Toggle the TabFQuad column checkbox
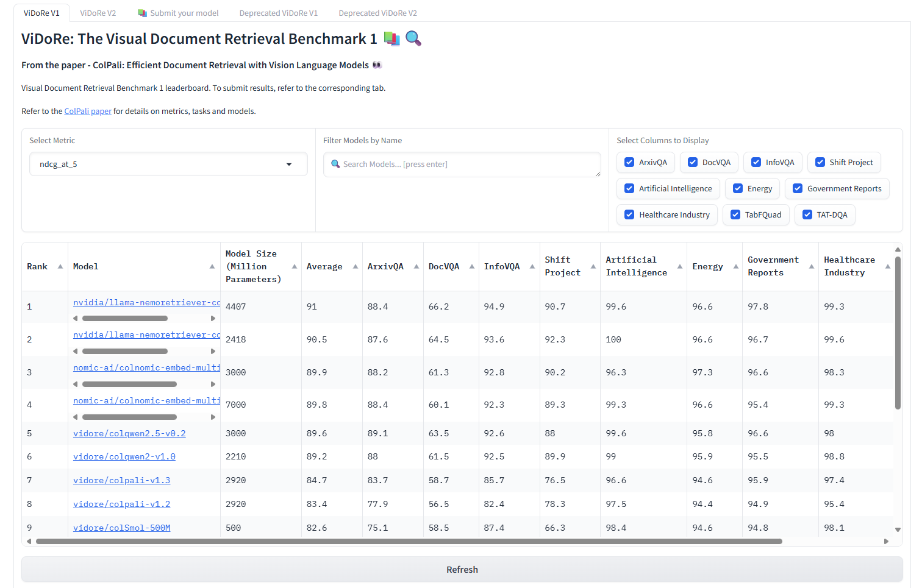Screen dimensions: 922x588 pos(735,214)
